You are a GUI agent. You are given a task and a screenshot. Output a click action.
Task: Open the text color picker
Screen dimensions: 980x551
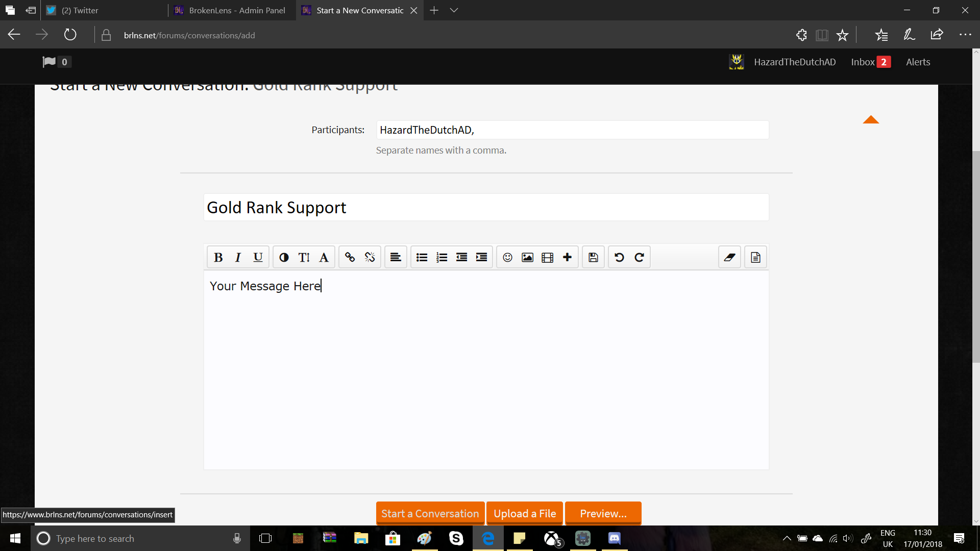pyautogui.click(x=284, y=257)
